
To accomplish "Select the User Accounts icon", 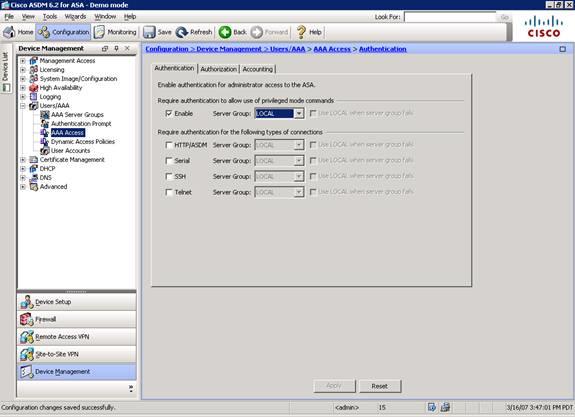I will (45, 151).
